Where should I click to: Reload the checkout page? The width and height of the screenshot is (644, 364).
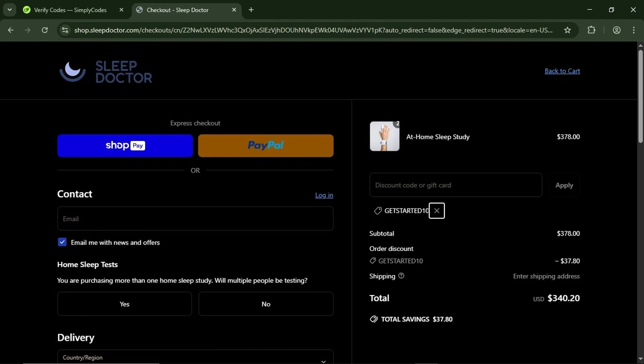pos(45,30)
